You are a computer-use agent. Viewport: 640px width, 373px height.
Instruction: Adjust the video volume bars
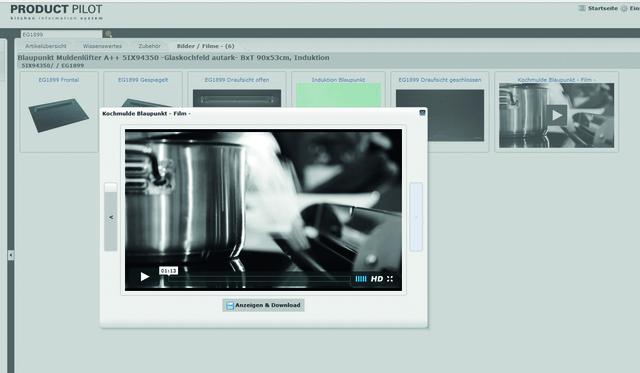click(x=361, y=279)
